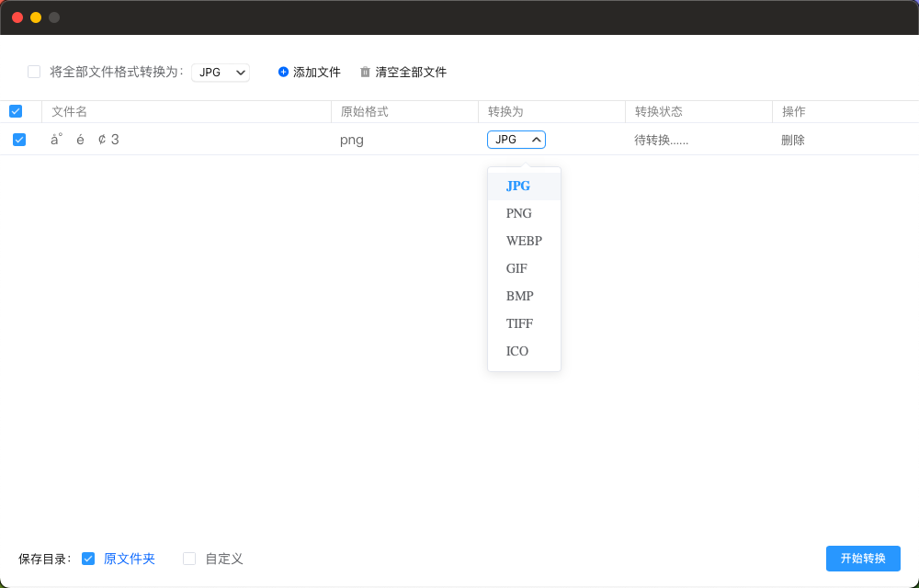The height and width of the screenshot is (588, 919).
Task: Select BMP in the conversion format list
Action: coord(519,296)
